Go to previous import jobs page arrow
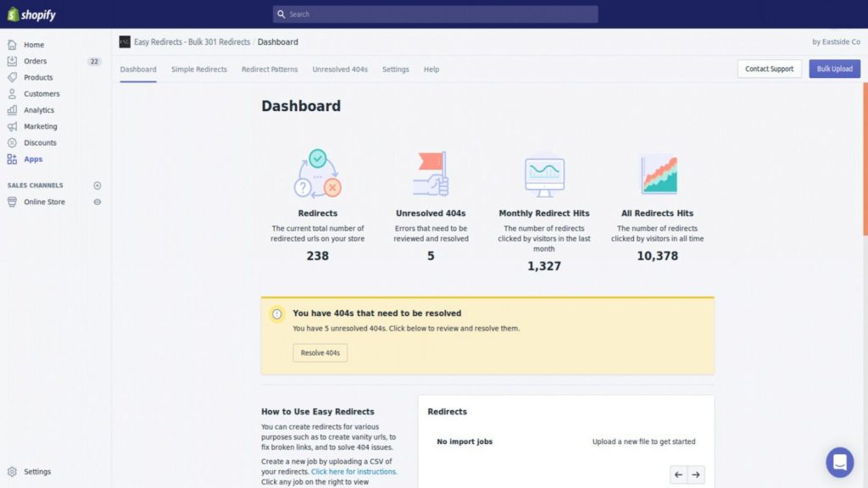Screen dimensions: 868x488 (x=678, y=474)
